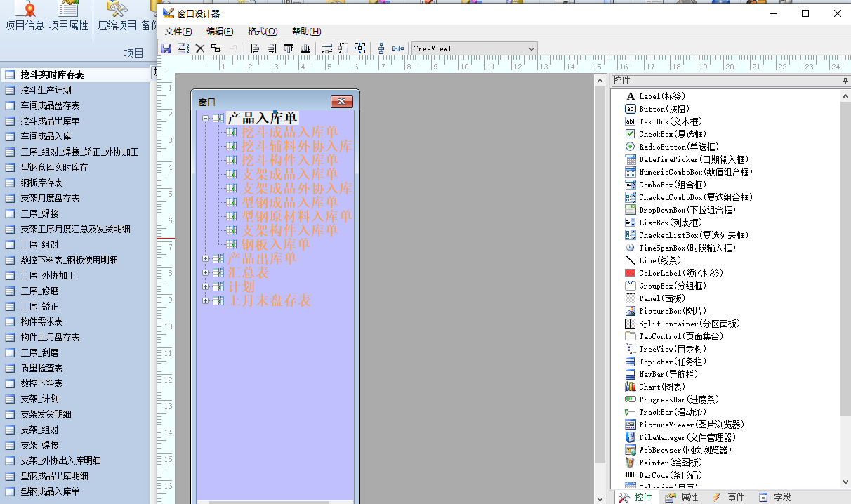Select the BarCode (条形码) control
The width and height of the screenshot is (851, 504).
pos(663,475)
